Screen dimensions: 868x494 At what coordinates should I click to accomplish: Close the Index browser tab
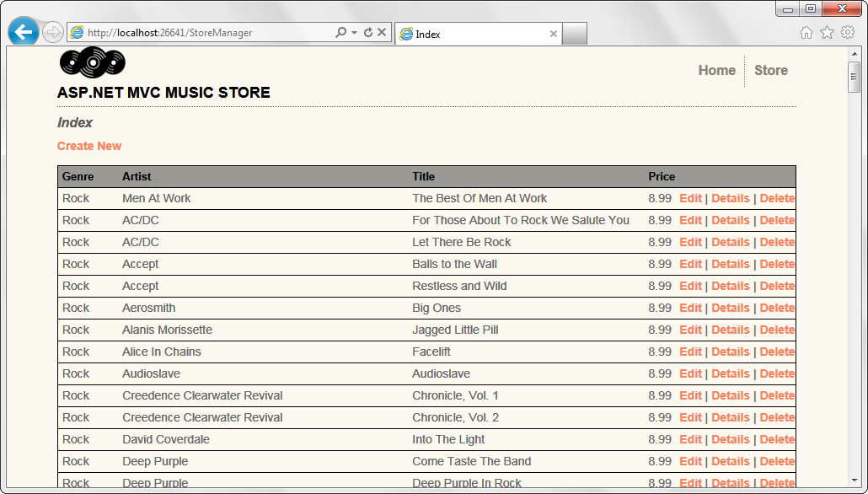pyautogui.click(x=554, y=34)
